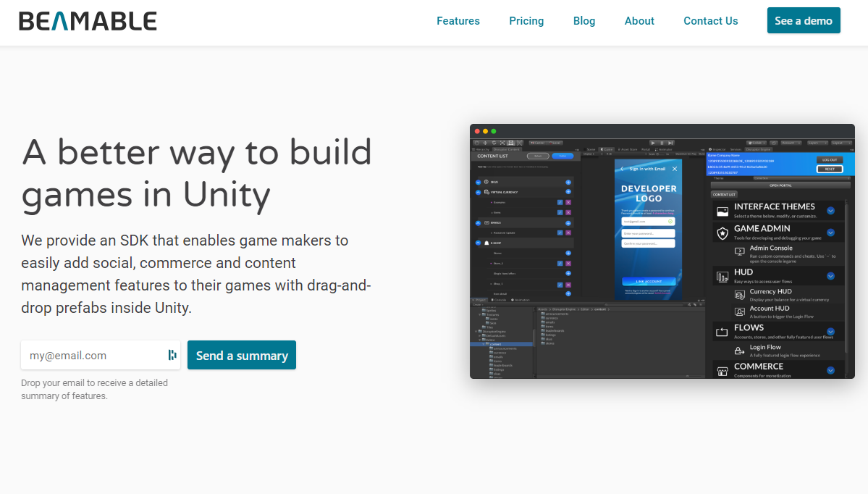
Task: Click Send a summary button
Action: [242, 355]
